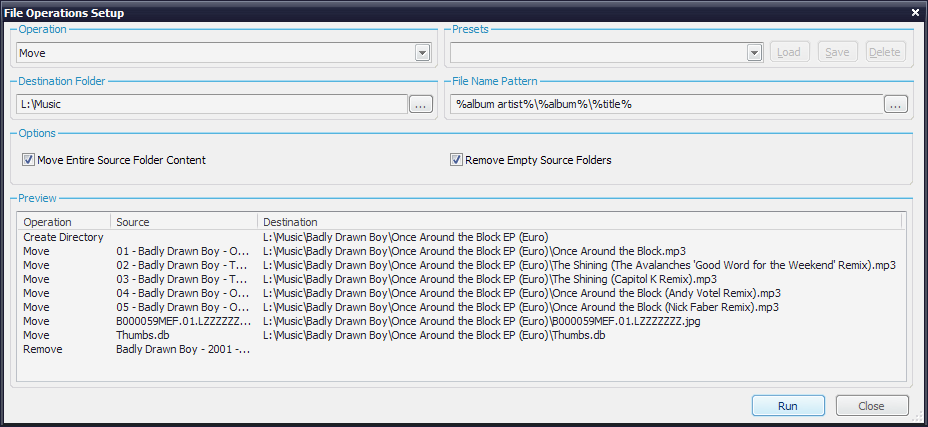Click the Save preset button
Viewport: 928px width, 427px height.
coord(837,53)
